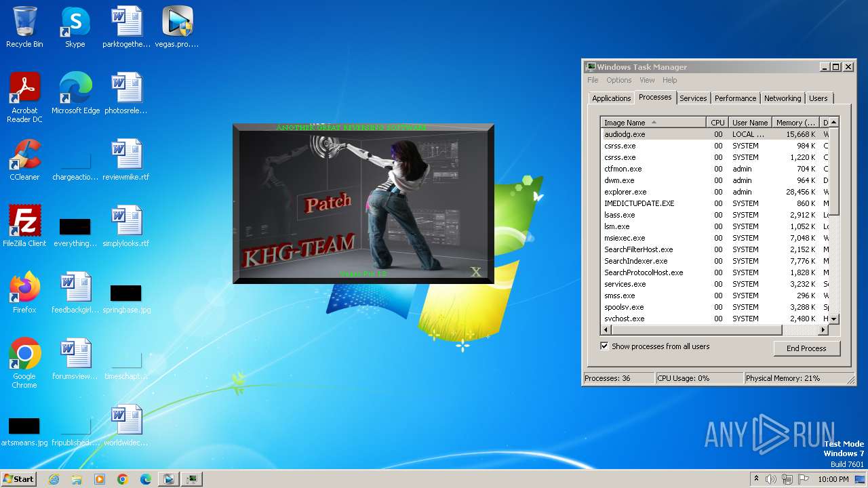The image size is (868, 488).
Task: Select photosrele... Word document icon
Action: 126,94
